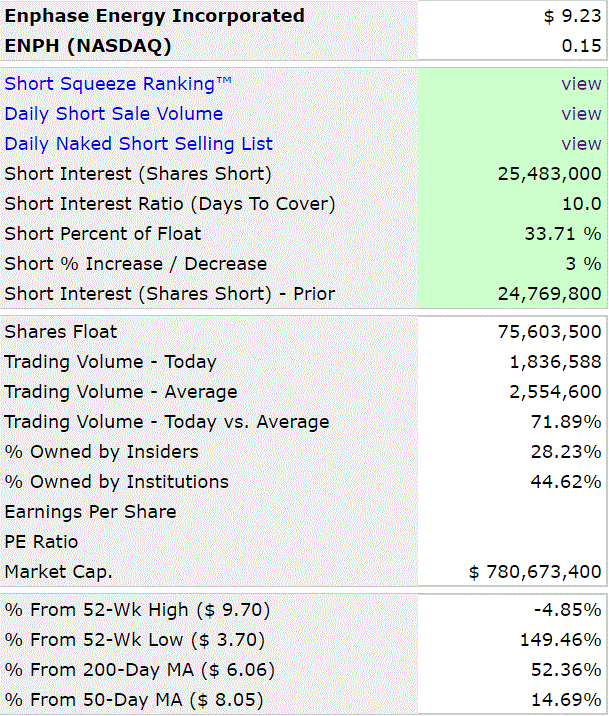Click the Shares Float value 75,603,500
609x716 pixels.
click(x=549, y=332)
